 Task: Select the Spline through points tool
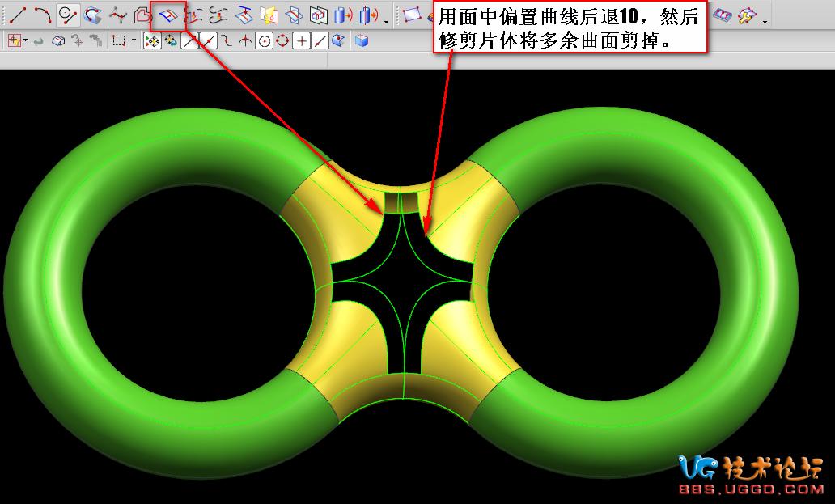click(x=117, y=15)
